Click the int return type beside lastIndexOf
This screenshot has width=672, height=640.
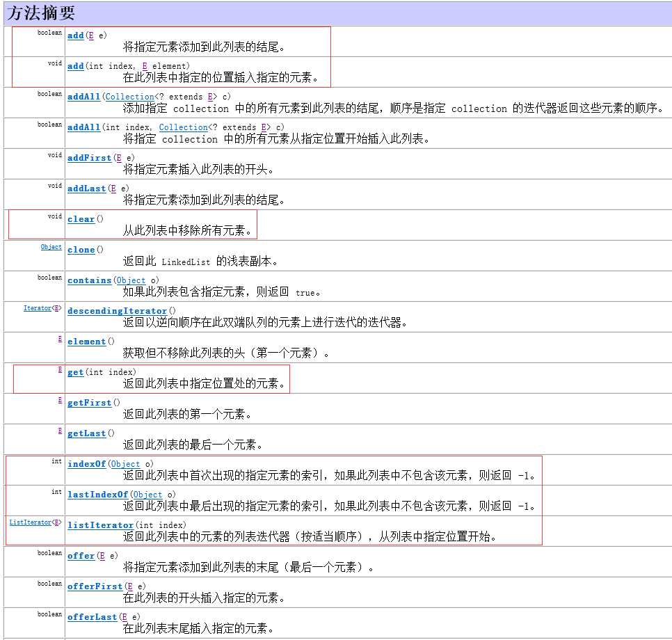(56, 492)
